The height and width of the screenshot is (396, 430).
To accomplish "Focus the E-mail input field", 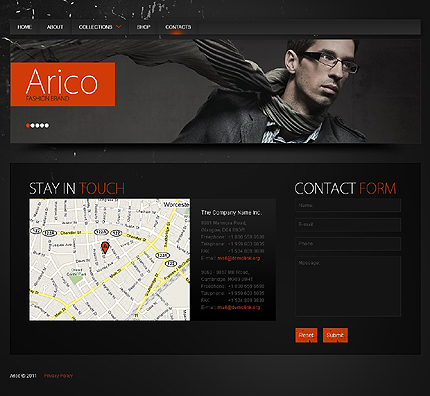I will pyautogui.click(x=348, y=225).
